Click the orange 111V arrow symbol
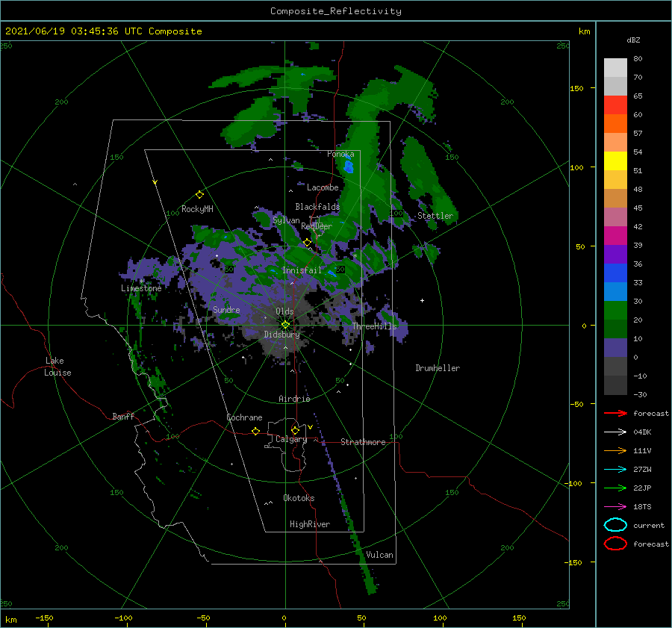The image size is (672, 628). [615, 450]
